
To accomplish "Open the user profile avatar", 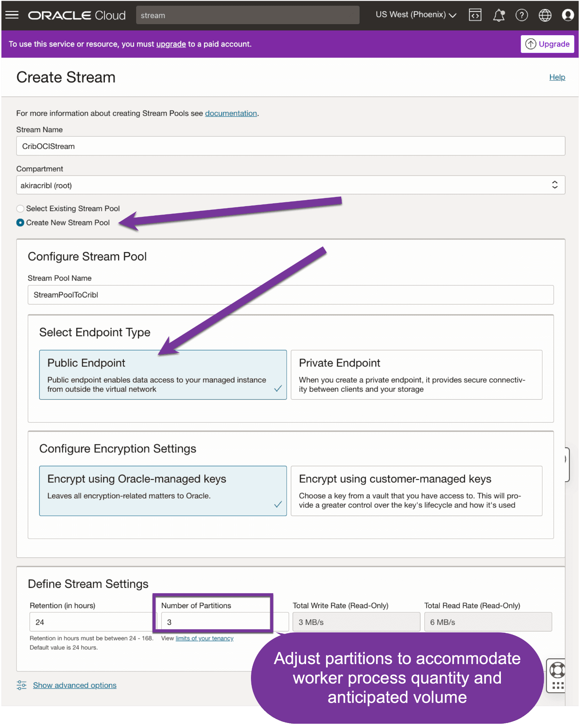I will [x=568, y=15].
